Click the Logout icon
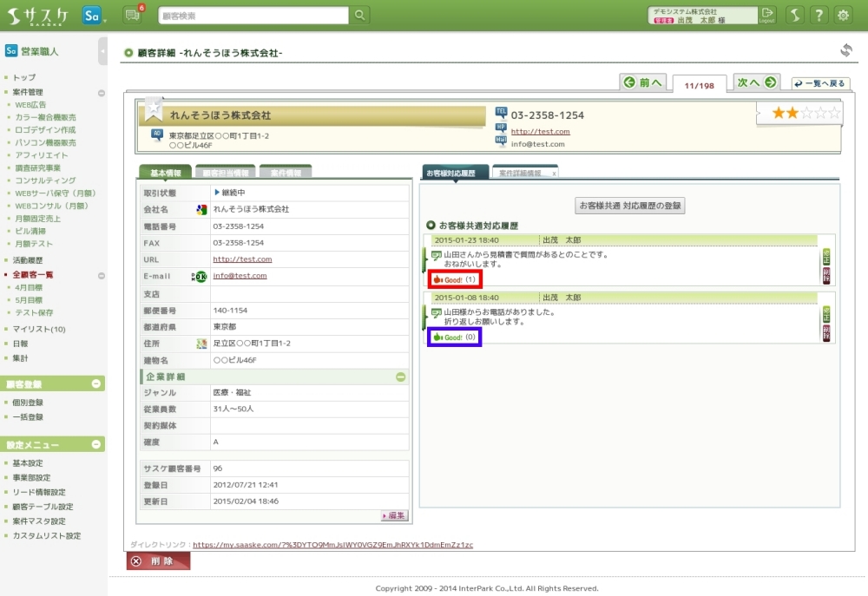Image resolution: width=868 pixels, height=596 pixels. pos(767,15)
